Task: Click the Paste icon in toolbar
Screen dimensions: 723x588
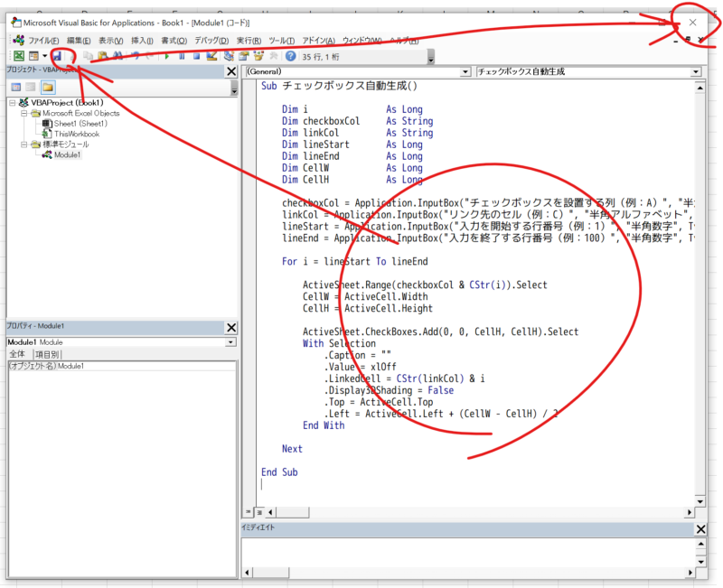Action: tap(100, 56)
